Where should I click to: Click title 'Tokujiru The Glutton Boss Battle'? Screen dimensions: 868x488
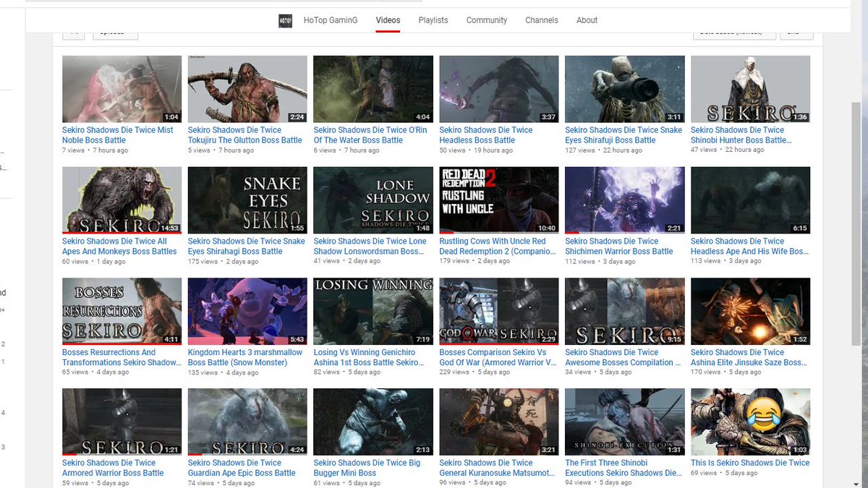(x=245, y=135)
